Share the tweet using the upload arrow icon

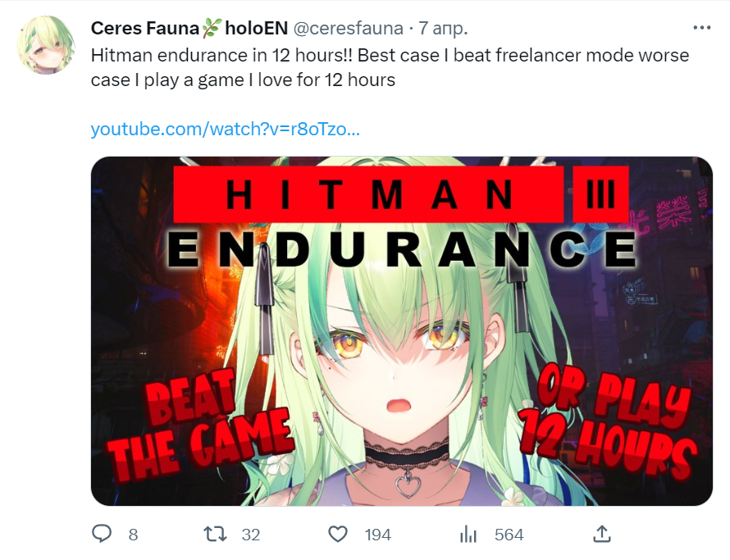click(x=601, y=534)
